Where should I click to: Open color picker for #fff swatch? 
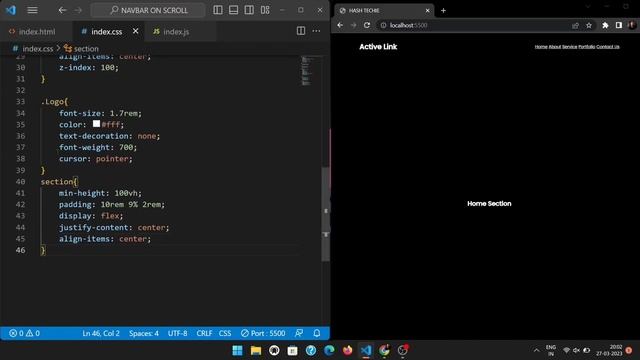(96, 124)
